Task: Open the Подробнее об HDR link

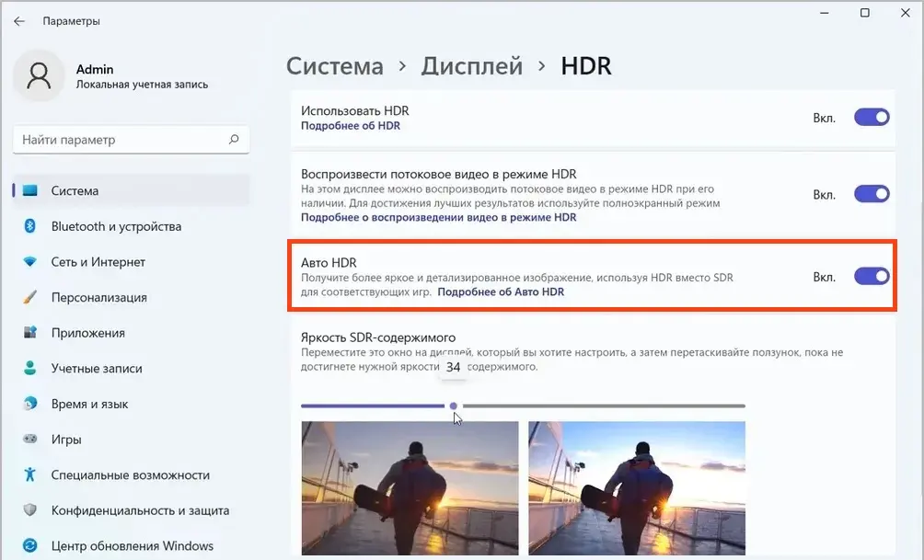Action: [351, 126]
